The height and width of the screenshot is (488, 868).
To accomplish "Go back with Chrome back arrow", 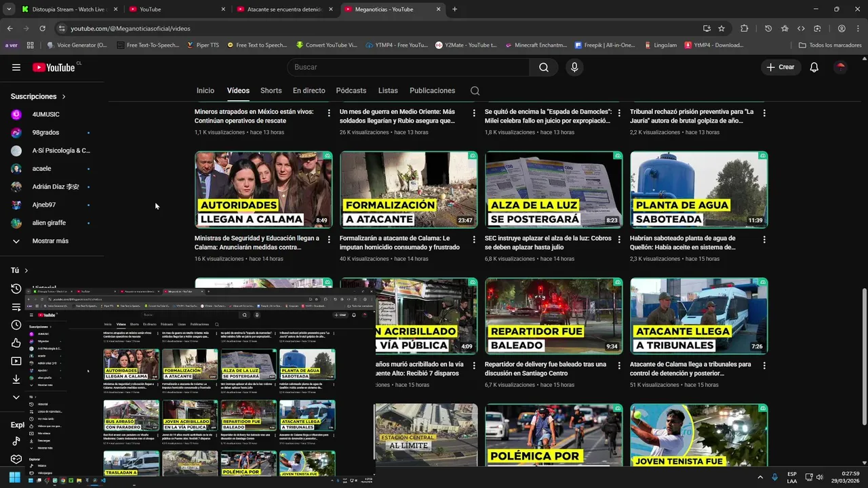I will pyautogui.click(x=9, y=28).
